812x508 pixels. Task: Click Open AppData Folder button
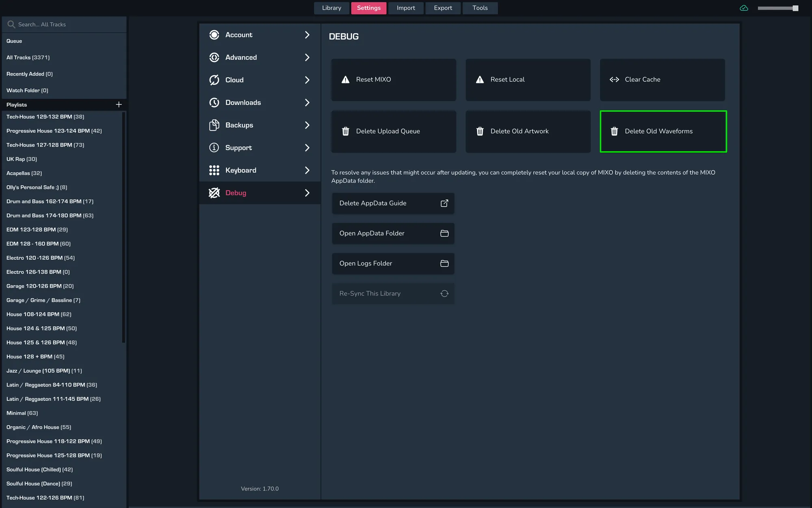click(393, 233)
